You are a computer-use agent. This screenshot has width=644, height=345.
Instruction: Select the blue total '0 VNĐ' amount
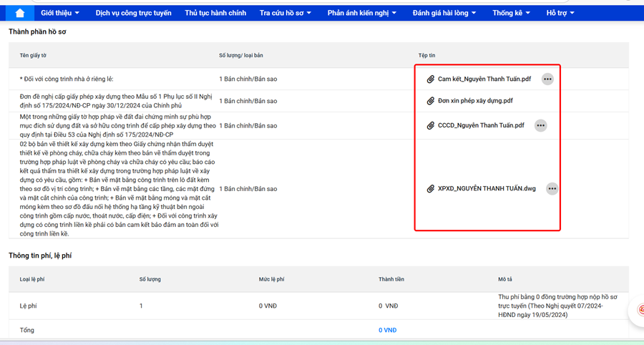(387, 330)
